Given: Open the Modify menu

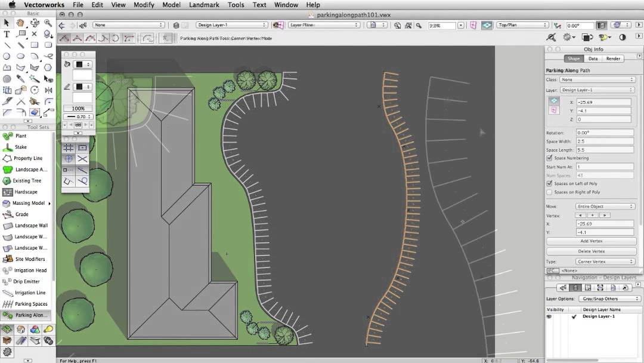Looking at the screenshot, I should click(144, 5).
